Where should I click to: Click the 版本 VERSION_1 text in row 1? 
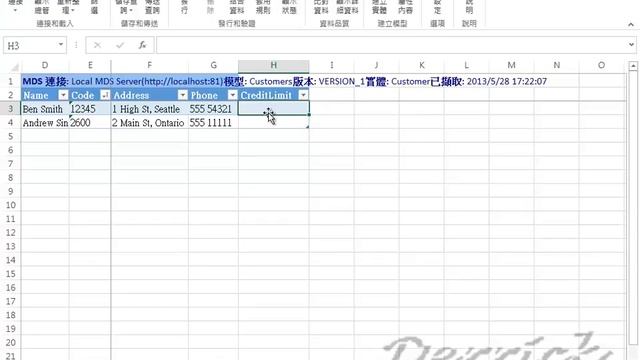(x=329, y=81)
